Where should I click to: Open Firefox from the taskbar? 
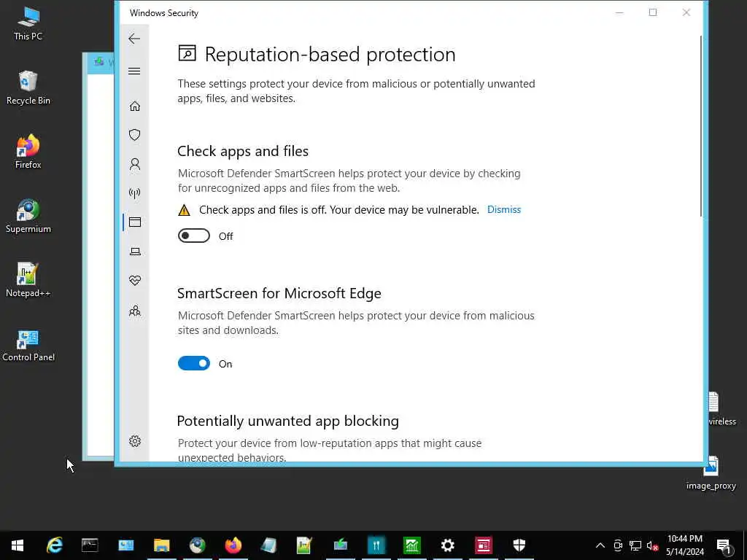(233, 545)
